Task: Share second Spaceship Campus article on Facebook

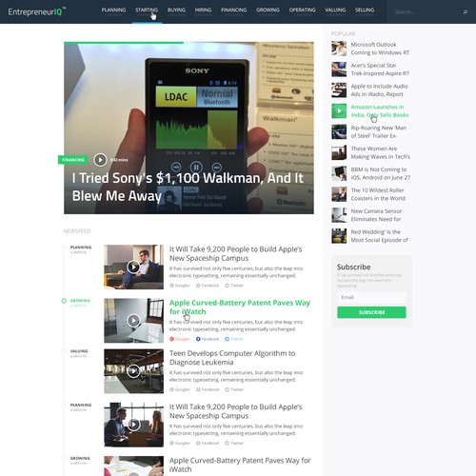Action: tap(208, 443)
